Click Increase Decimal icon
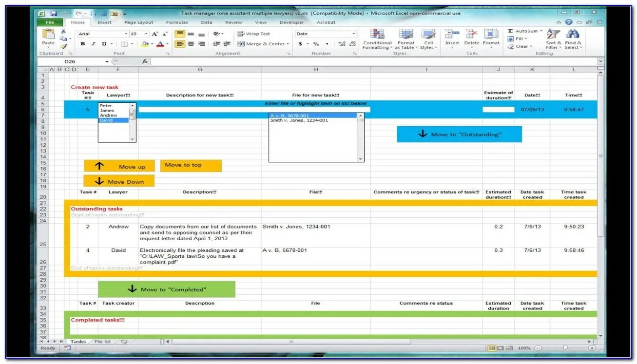The width and height of the screenshot is (637, 364). click(342, 44)
